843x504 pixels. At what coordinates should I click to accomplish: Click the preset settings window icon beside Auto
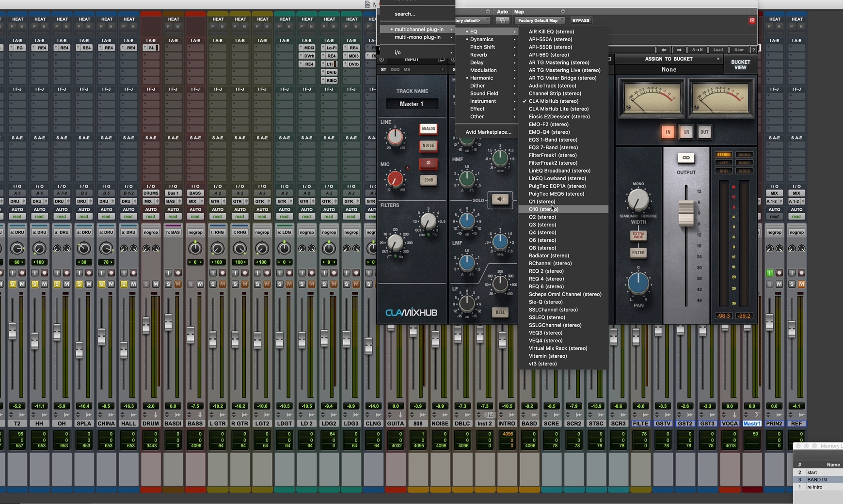502,20
